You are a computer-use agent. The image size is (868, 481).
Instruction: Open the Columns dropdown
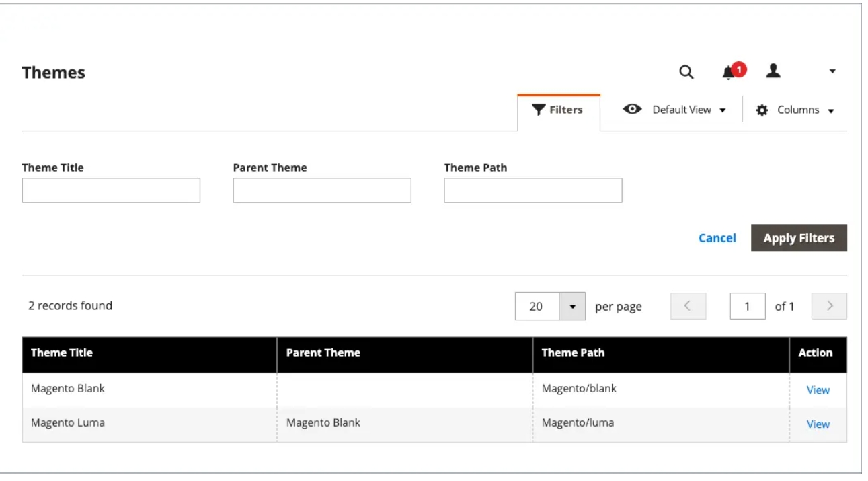795,110
